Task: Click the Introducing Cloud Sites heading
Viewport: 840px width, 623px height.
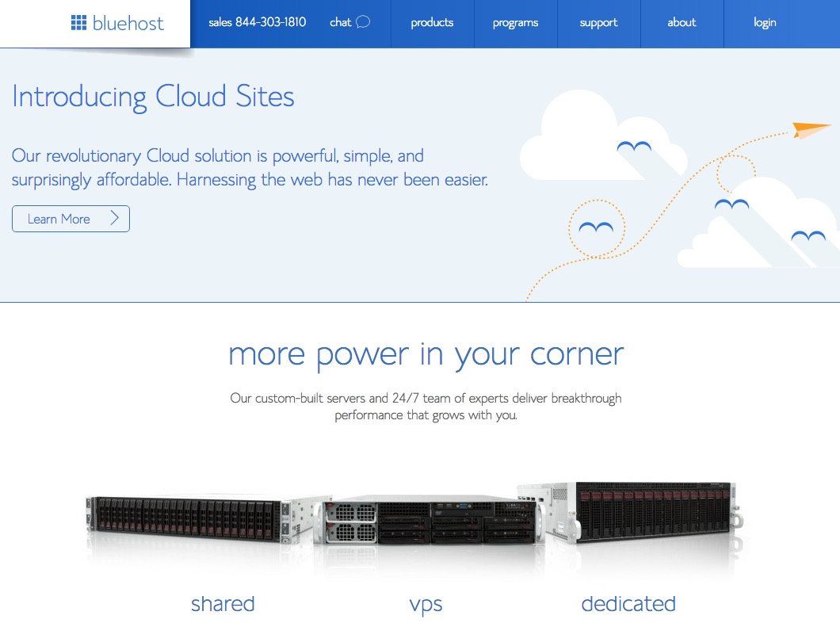Action: click(x=153, y=97)
